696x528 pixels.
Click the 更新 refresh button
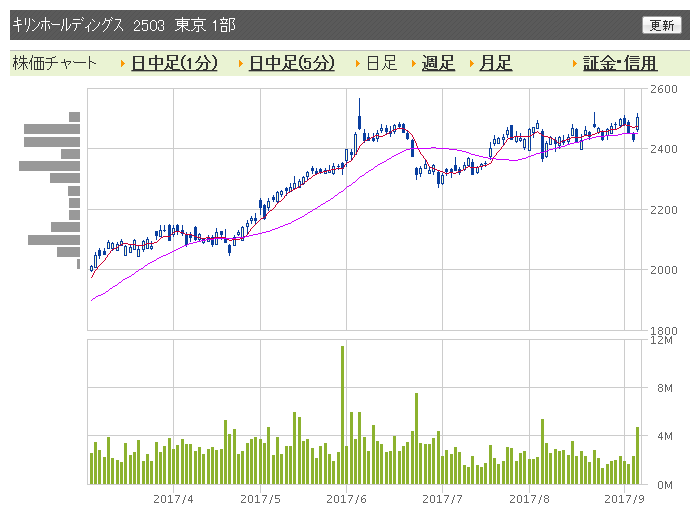click(x=662, y=25)
